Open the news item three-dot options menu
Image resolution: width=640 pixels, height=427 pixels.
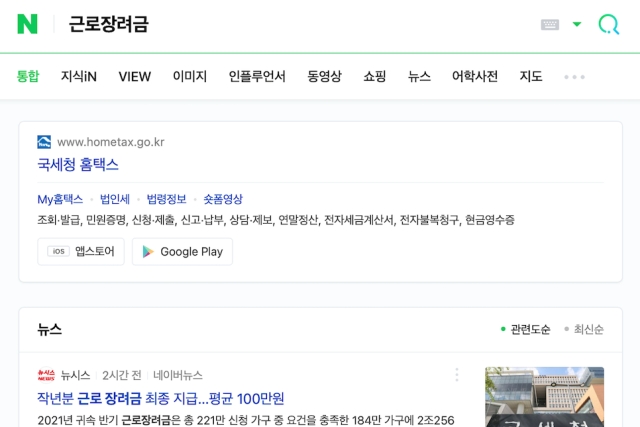pyautogui.click(x=457, y=375)
